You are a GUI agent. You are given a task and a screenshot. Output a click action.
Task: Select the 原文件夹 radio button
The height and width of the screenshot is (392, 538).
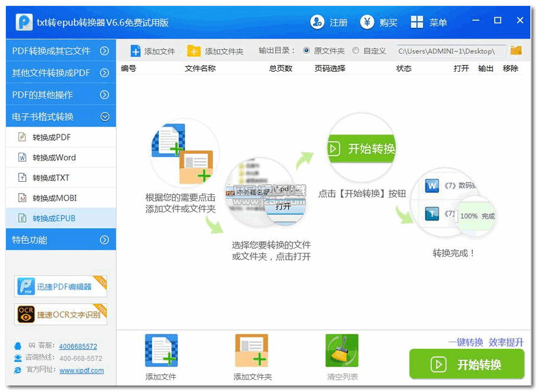point(307,50)
